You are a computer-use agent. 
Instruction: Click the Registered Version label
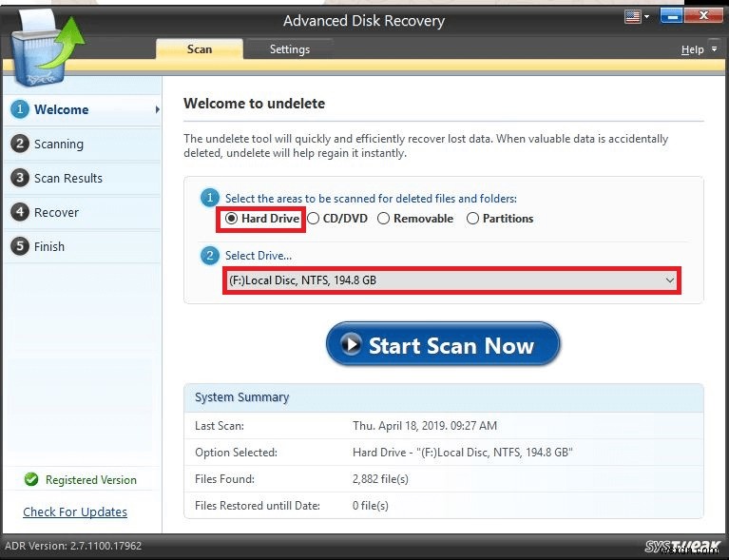[91, 480]
